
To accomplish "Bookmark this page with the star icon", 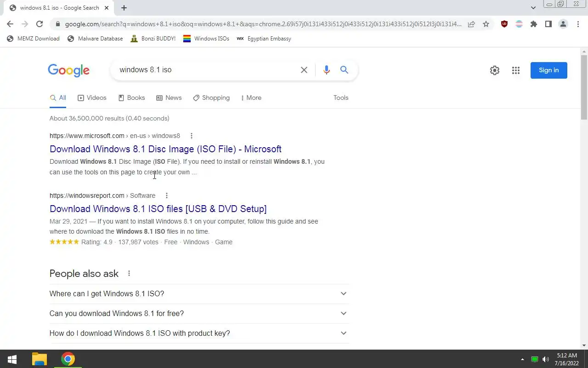I will [x=486, y=24].
